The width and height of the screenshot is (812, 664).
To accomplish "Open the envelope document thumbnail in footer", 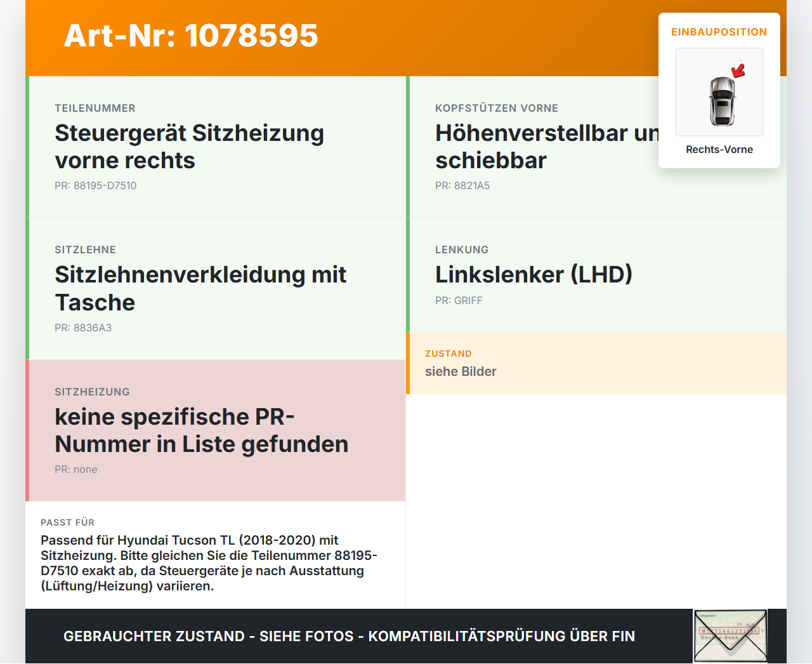I will pyautogui.click(x=730, y=636).
